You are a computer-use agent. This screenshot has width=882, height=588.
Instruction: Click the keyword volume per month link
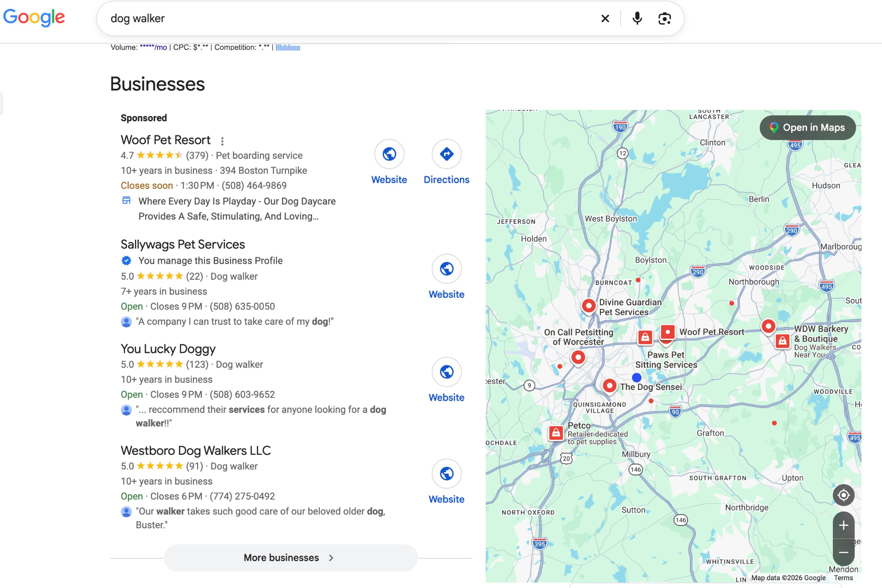153,47
